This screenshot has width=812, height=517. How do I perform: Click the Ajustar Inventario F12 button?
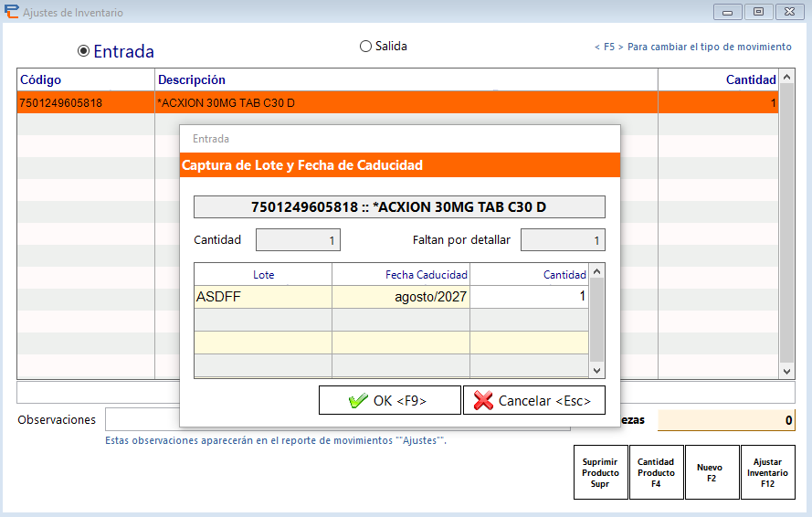(x=768, y=472)
